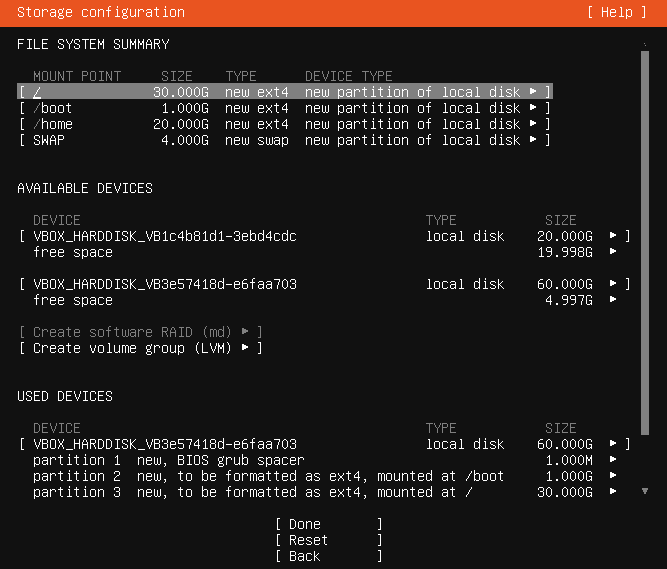The width and height of the screenshot is (667, 569).
Task: Select the SWAP mount point row
Action: [x=285, y=140]
